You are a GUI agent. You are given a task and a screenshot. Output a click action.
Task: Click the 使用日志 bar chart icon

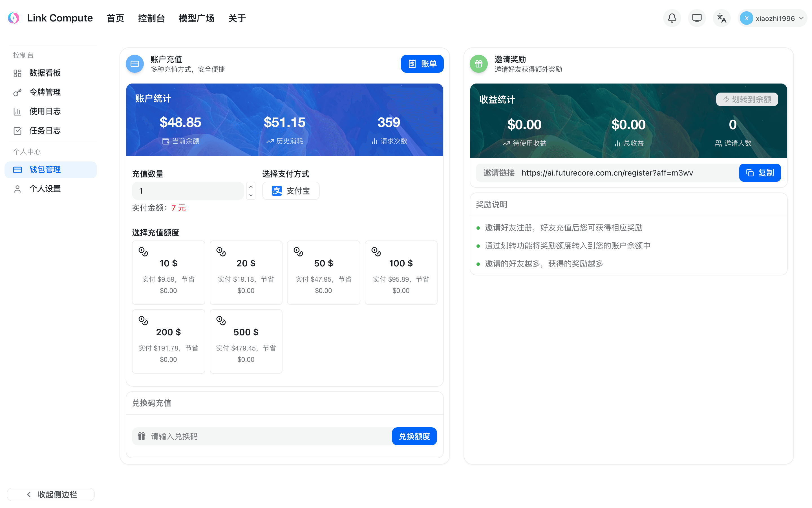17,111
